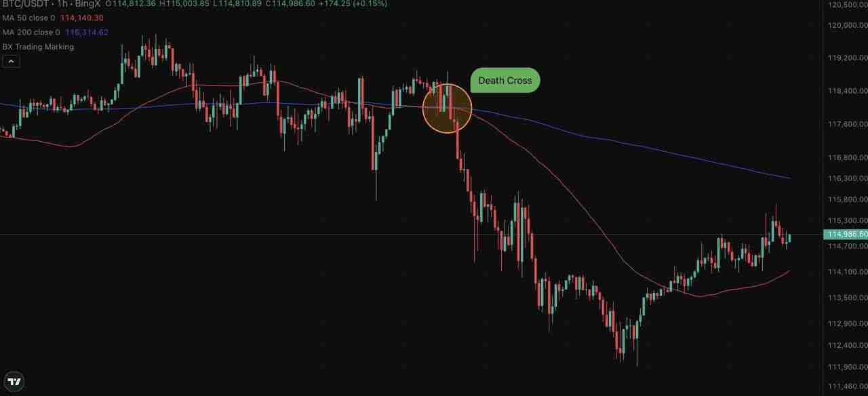Select the BX Trading Marking indicator label
The height and width of the screenshot is (396, 868).
38,47
